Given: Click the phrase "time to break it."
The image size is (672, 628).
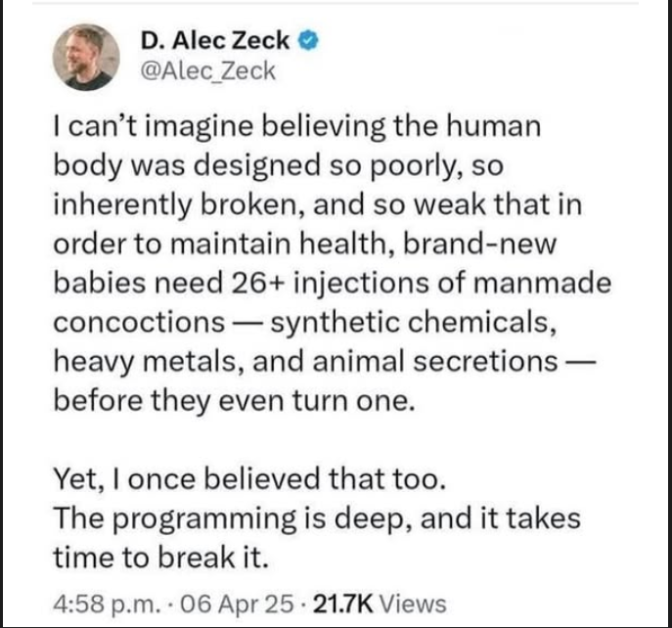Looking at the screenshot, I should [159, 555].
